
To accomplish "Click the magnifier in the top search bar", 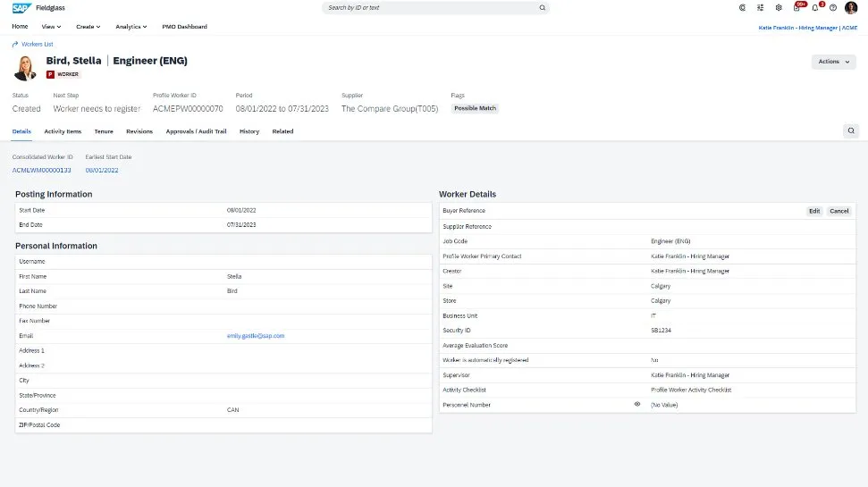I will 542,7.
